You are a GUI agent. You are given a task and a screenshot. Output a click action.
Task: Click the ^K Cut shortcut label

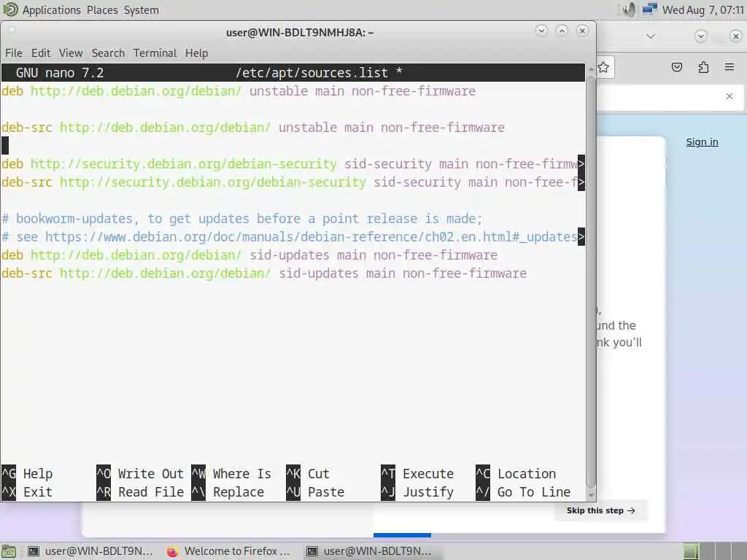pos(308,474)
